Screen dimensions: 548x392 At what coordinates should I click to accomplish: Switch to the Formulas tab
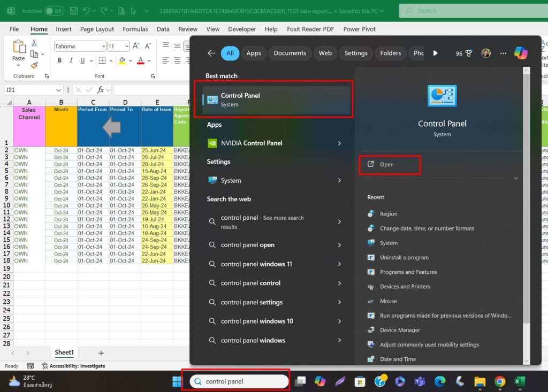[x=135, y=29]
